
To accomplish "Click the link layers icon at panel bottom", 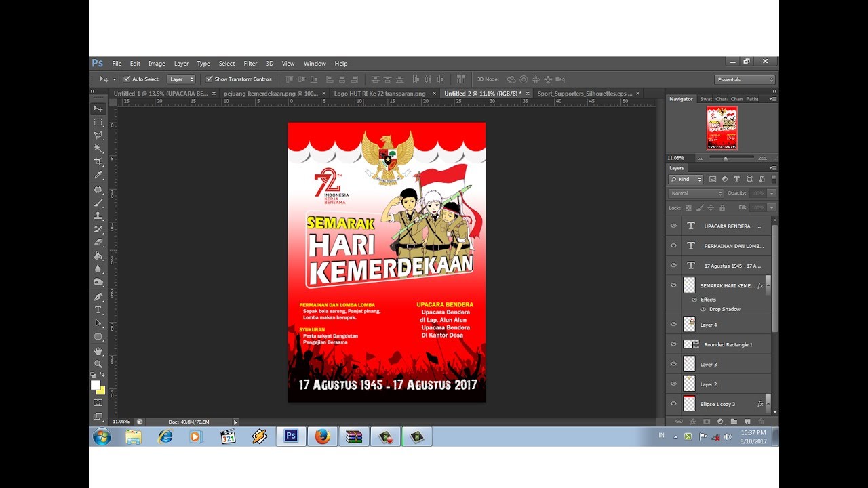I will point(679,422).
